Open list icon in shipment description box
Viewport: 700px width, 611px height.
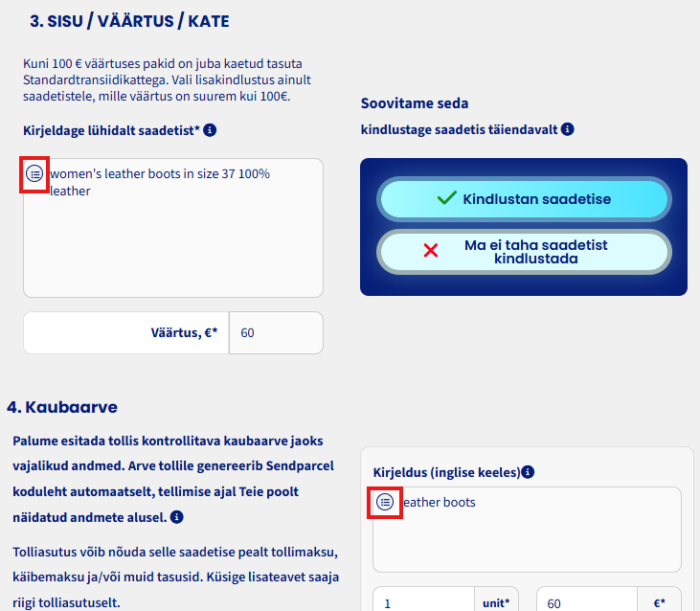tap(34, 173)
